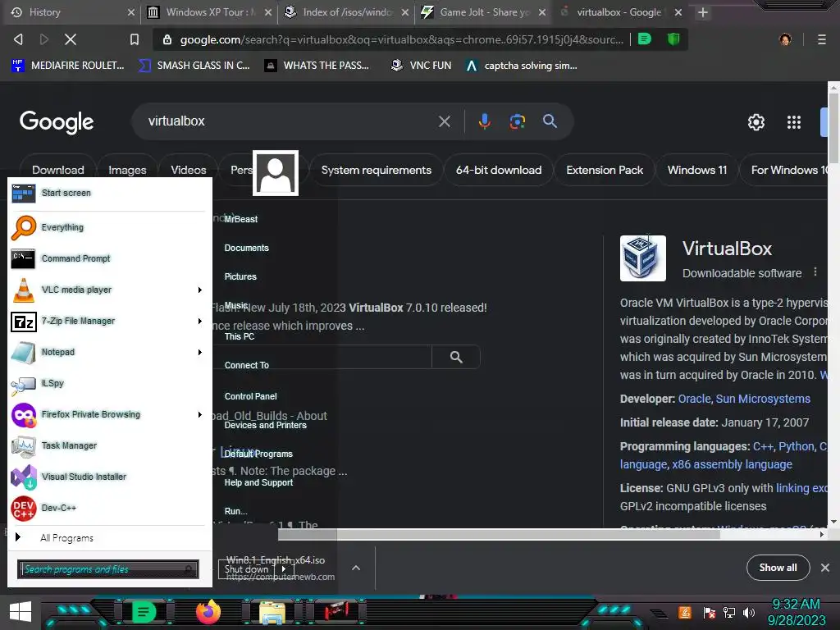
Task: Select 64-bit download search chip
Action: click(499, 171)
